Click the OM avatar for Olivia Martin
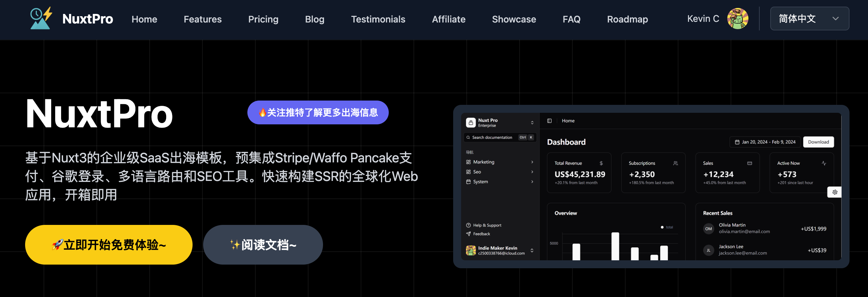This screenshot has width=868, height=297. click(708, 229)
